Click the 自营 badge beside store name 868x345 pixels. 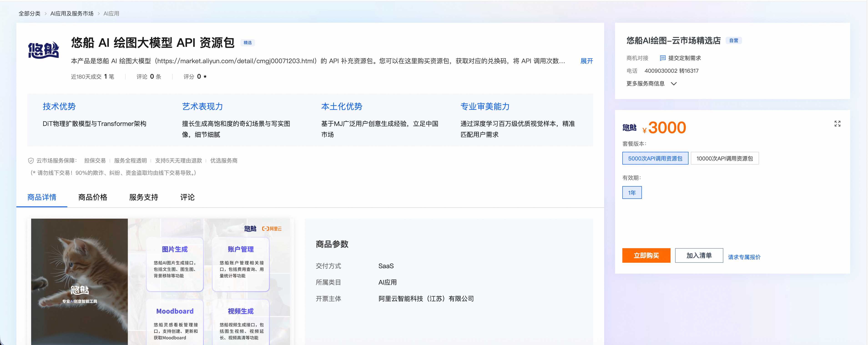click(734, 40)
